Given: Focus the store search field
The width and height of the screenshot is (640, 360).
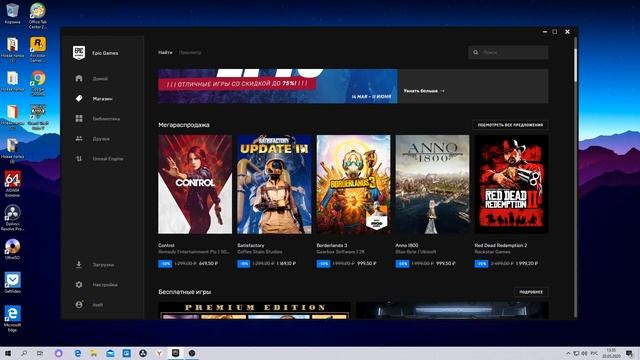Looking at the screenshot, I should coord(508,52).
